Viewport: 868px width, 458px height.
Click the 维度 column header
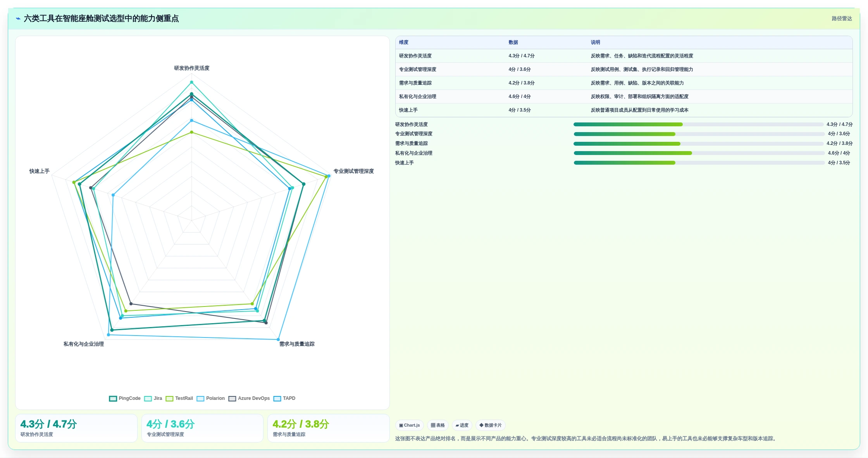(x=404, y=42)
